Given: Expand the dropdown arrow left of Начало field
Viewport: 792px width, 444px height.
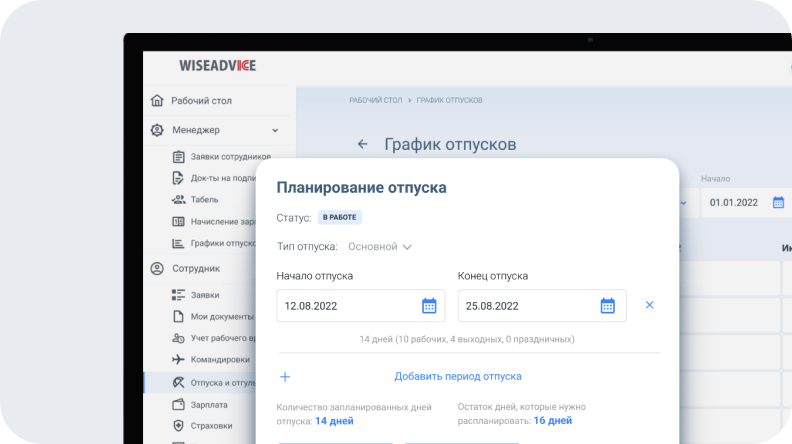Looking at the screenshot, I should 683,203.
